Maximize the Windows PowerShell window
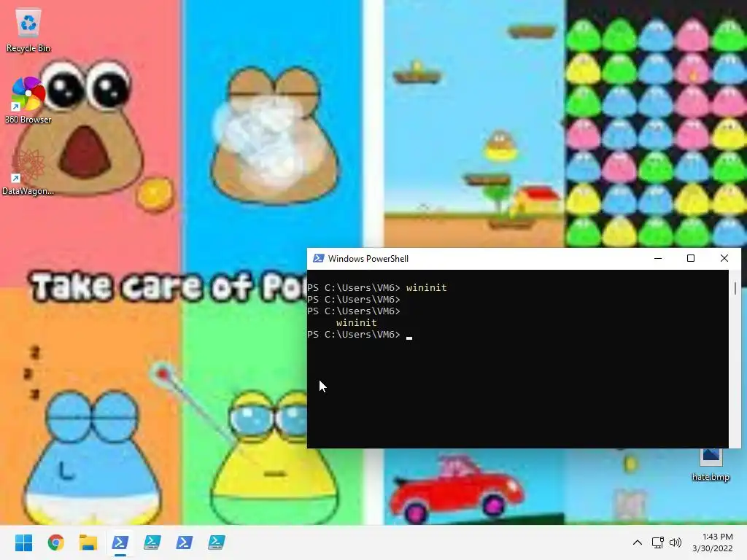Image resolution: width=747 pixels, height=560 pixels. pos(691,258)
